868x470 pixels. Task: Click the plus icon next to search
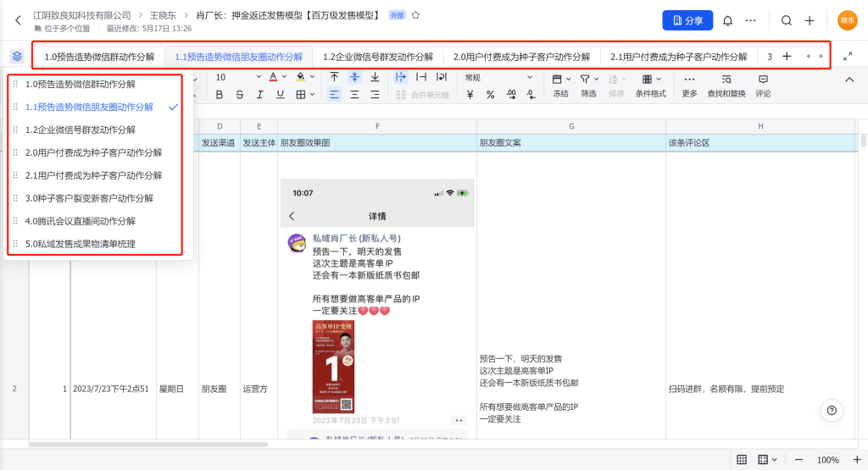click(x=810, y=20)
